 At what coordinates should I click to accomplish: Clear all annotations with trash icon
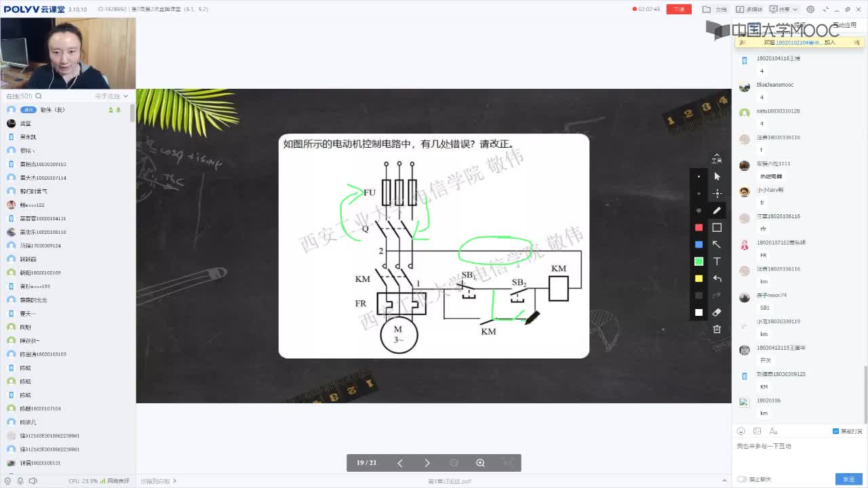(x=717, y=329)
